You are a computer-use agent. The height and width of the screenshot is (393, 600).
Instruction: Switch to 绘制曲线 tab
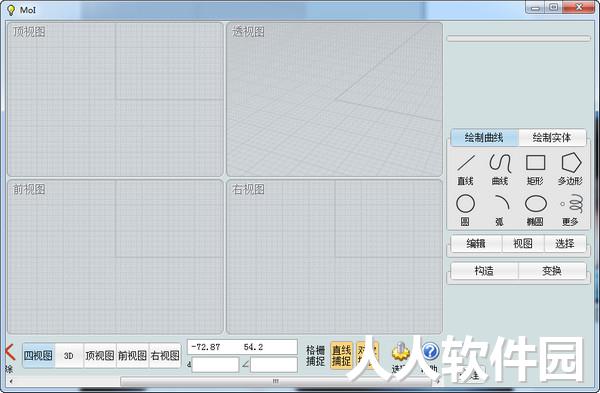coord(484,137)
